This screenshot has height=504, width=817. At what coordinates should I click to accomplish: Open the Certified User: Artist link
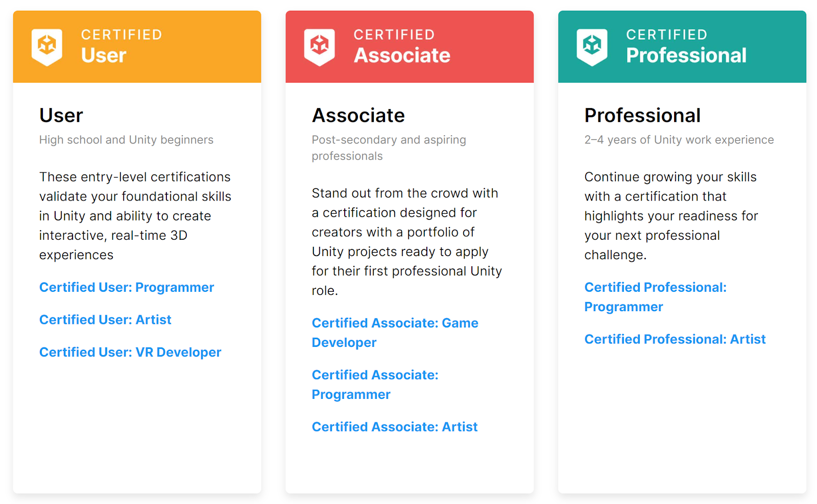coord(105,320)
